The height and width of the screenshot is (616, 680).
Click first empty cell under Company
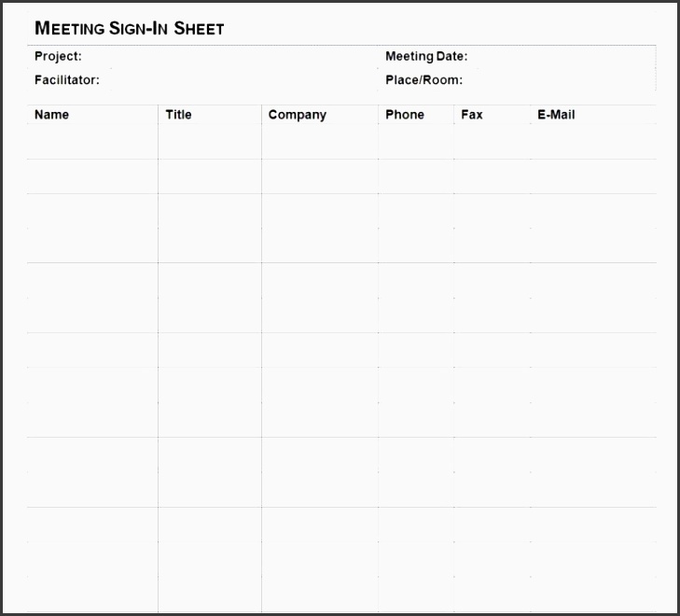[319, 142]
